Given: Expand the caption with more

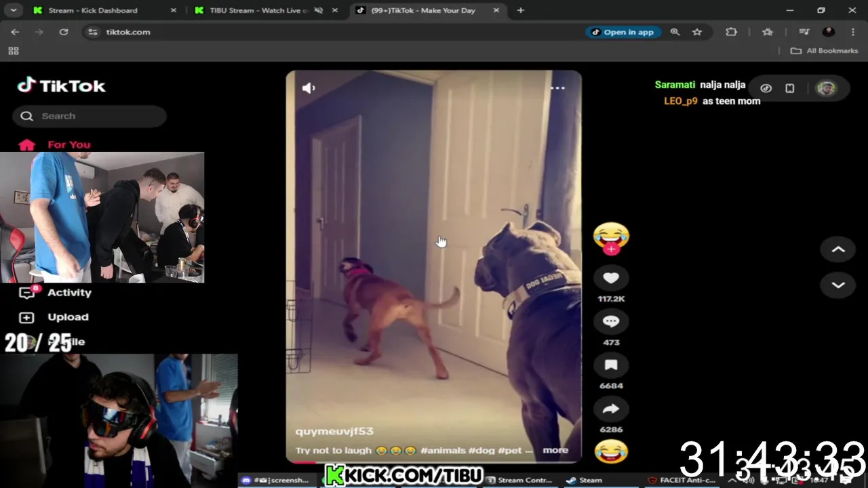Looking at the screenshot, I should (x=555, y=450).
